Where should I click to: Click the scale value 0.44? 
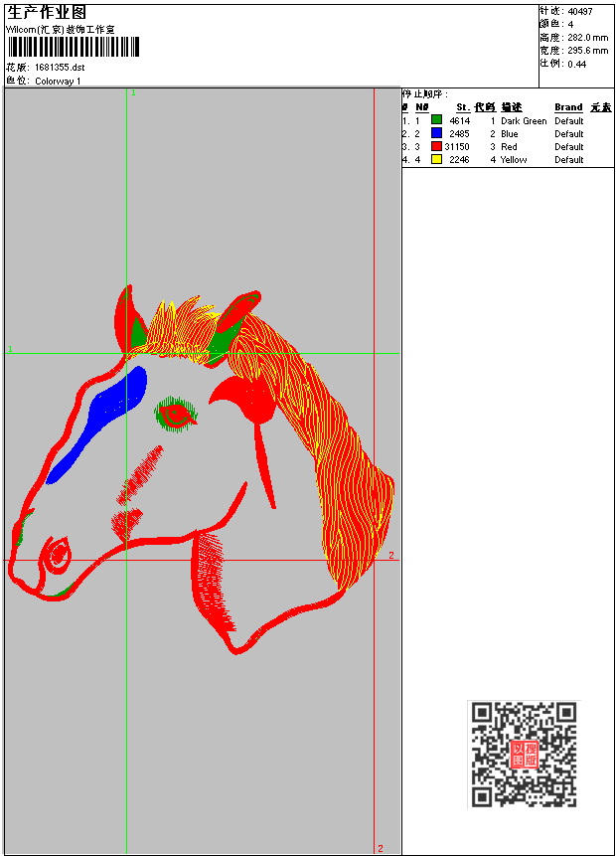pos(576,64)
